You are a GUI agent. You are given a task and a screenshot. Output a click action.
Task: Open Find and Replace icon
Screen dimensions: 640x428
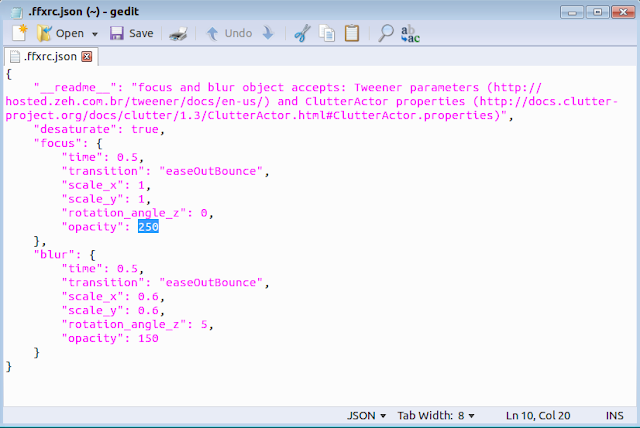pos(410,33)
